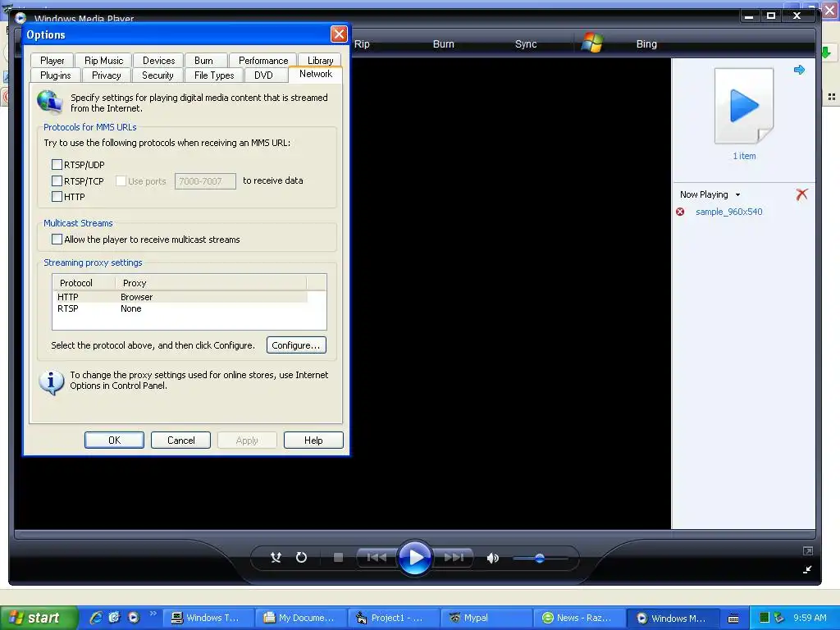Allow the player to receive multicast streams
Image resolution: width=840 pixels, height=630 pixels.
pyautogui.click(x=57, y=239)
